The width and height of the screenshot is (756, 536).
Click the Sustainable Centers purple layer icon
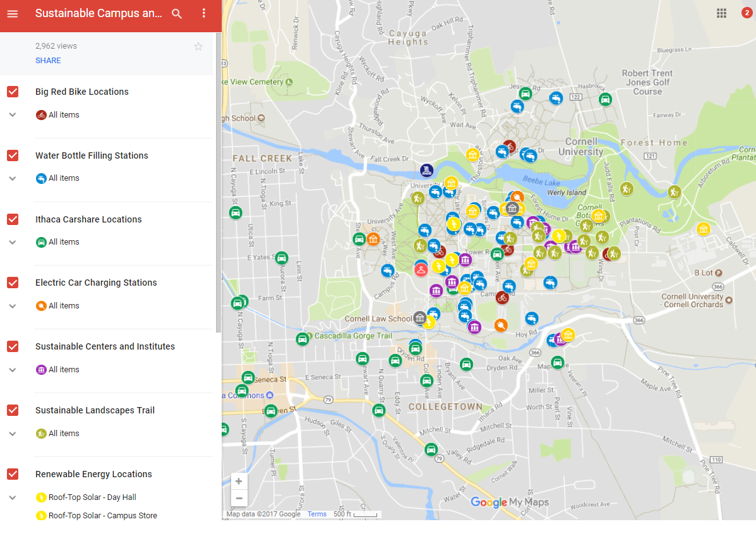coord(41,370)
